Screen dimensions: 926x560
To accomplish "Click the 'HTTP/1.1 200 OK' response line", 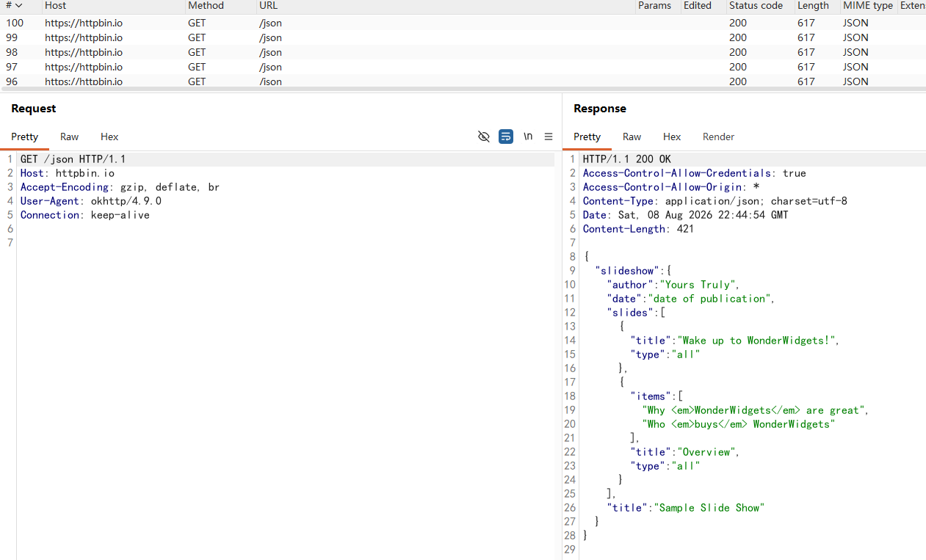I will pyautogui.click(x=627, y=159).
